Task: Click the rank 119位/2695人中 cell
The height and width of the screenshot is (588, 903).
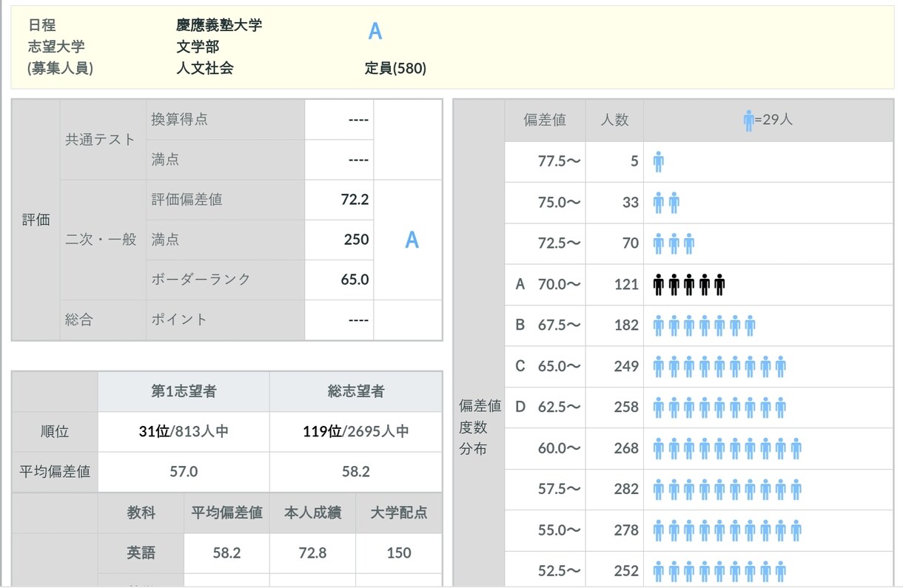Action: [x=356, y=432]
